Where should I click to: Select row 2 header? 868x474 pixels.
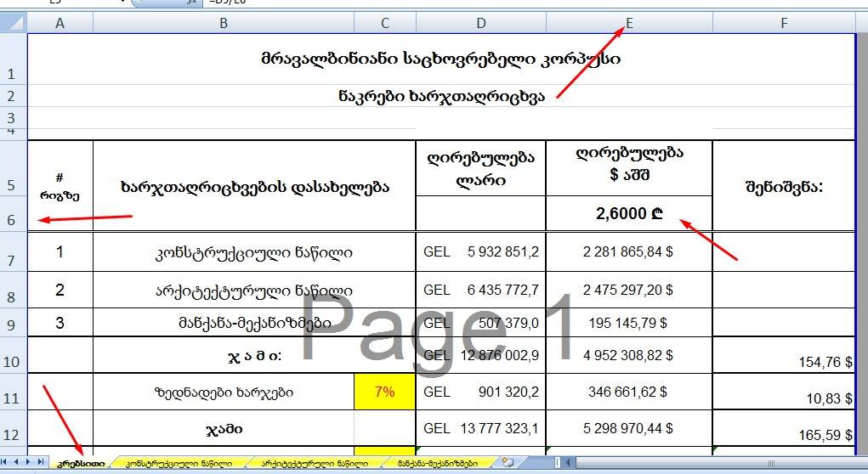(x=14, y=96)
